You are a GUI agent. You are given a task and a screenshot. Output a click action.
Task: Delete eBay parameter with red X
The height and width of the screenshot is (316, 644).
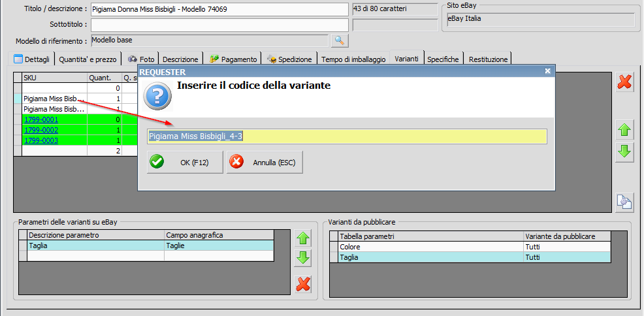303,283
